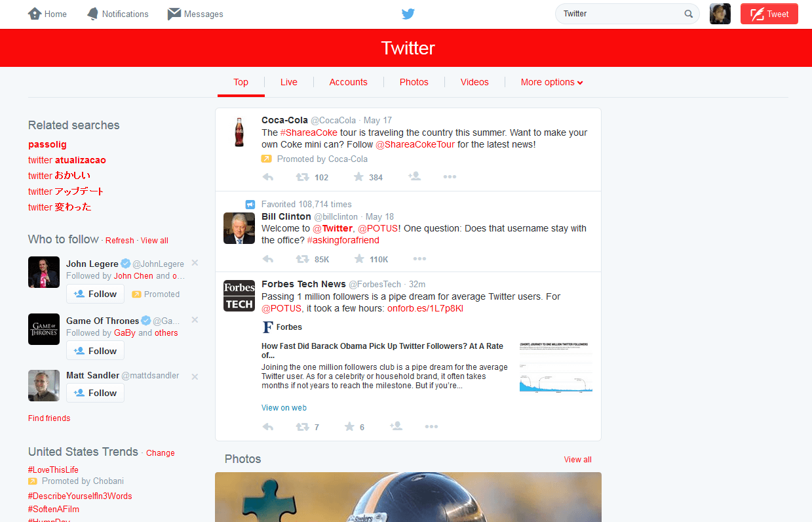
Task: Open related search passolig
Action: [x=47, y=144]
